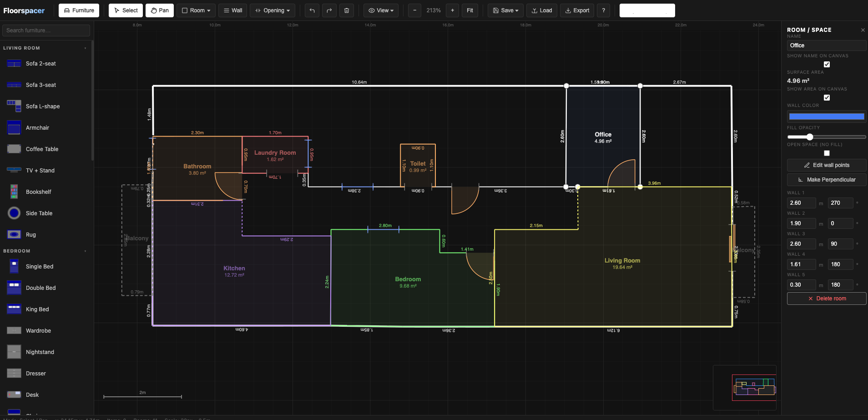The width and height of the screenshot is (868, 420).
Task: Open the Opening dropdown menu
Action: pyautogui.click(x=273, y=10)
